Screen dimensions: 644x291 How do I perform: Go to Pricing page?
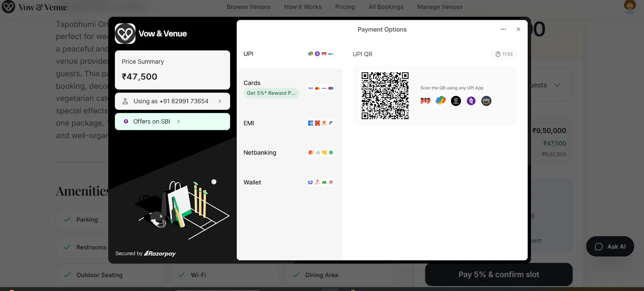[x=345, y=7]
